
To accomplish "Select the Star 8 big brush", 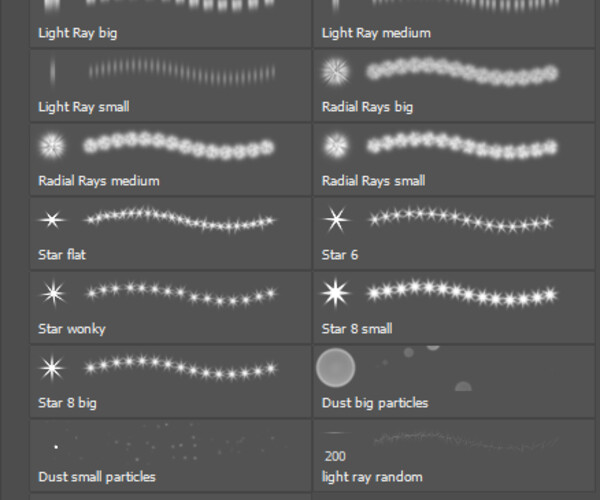I will pos(170,381).
